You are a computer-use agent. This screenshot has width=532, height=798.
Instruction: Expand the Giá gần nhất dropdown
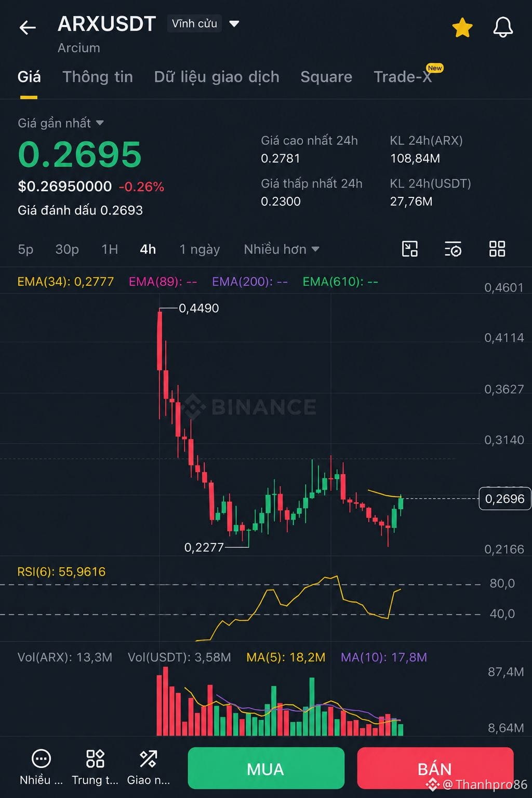click(x=61, y=123)
